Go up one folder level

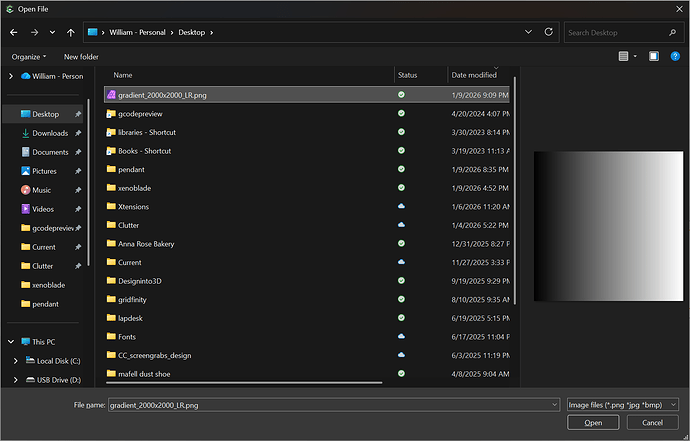(x=72, y=32)
